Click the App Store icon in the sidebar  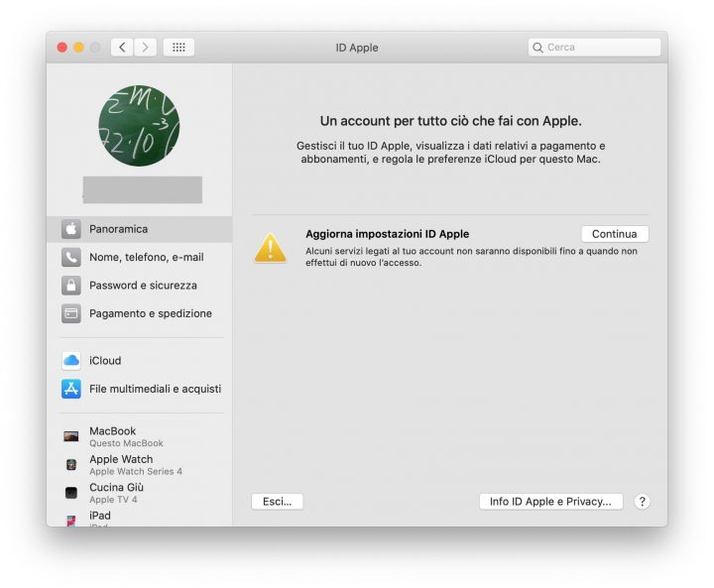[x=71, y=389]
